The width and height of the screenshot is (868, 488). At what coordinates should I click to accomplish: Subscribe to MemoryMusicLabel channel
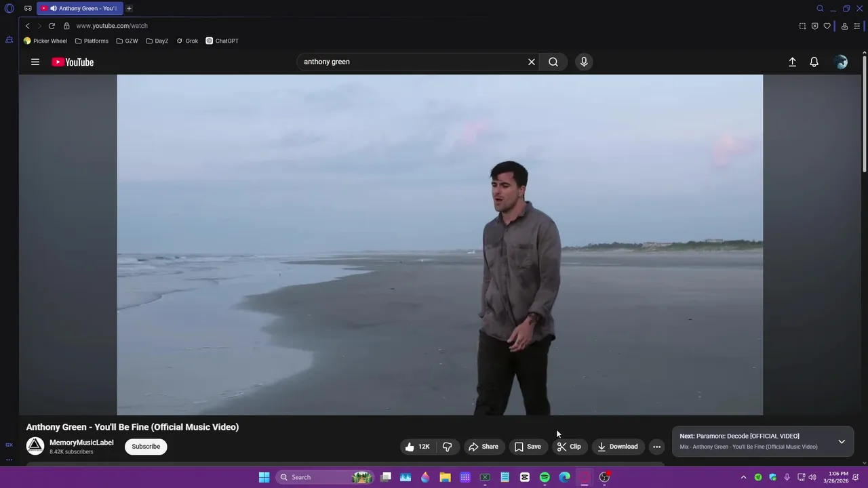(146, 447)
